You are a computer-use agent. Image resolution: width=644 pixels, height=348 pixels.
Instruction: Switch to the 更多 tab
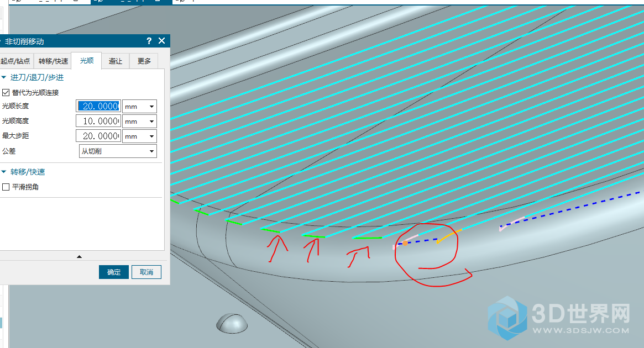click(x=144, y=61)
